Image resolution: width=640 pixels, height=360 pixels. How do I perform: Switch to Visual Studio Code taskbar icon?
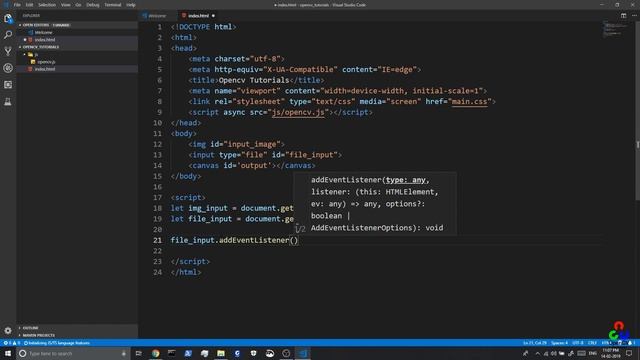[x=303, y=353]
